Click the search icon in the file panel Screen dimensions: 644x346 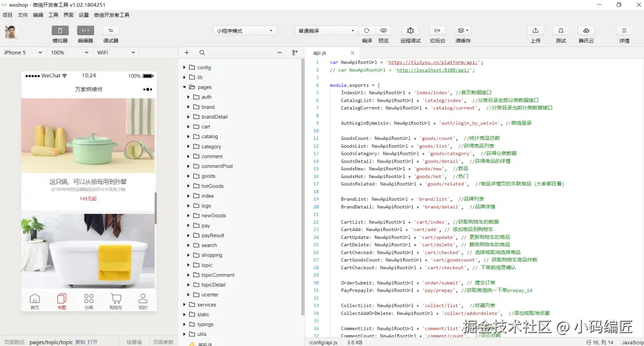click(x=202, y=52)
